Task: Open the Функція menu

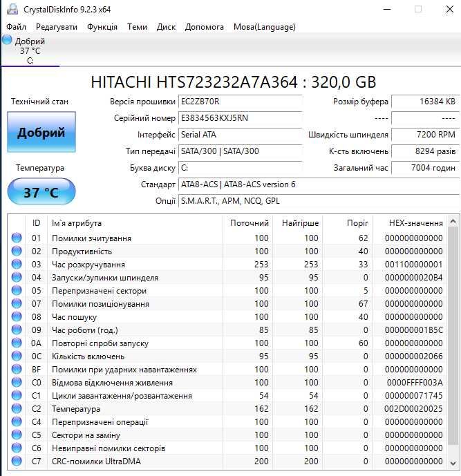Action: click(x=102, y=27)
